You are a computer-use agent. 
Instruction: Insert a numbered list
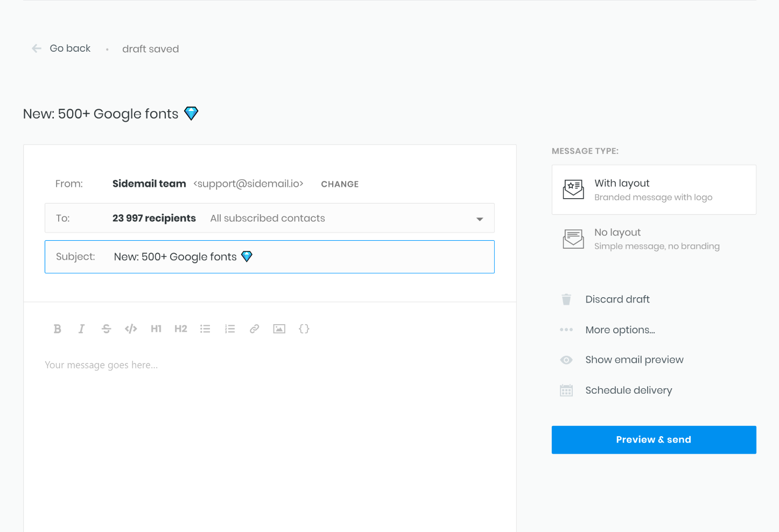(x=230, y=329)
